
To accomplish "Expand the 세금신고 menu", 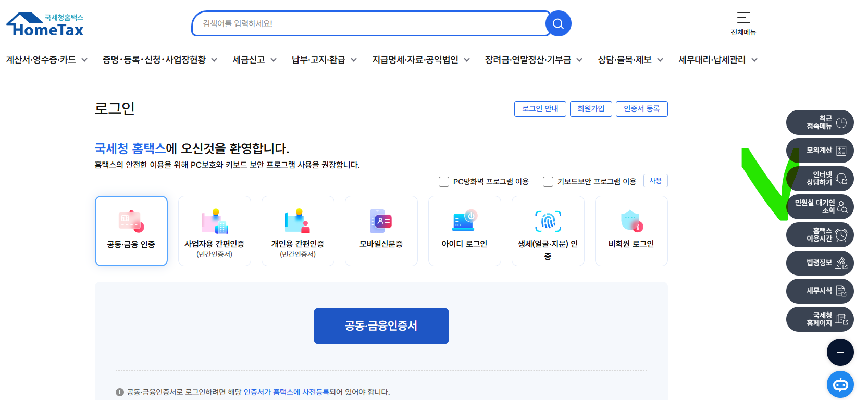I will pyautogui.click(x=255, y=60).
